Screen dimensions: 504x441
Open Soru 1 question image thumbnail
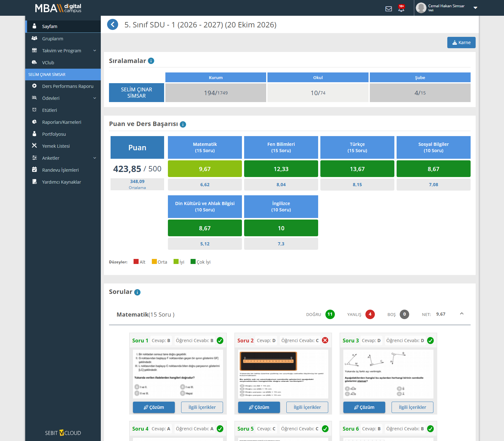pos(178,374)
